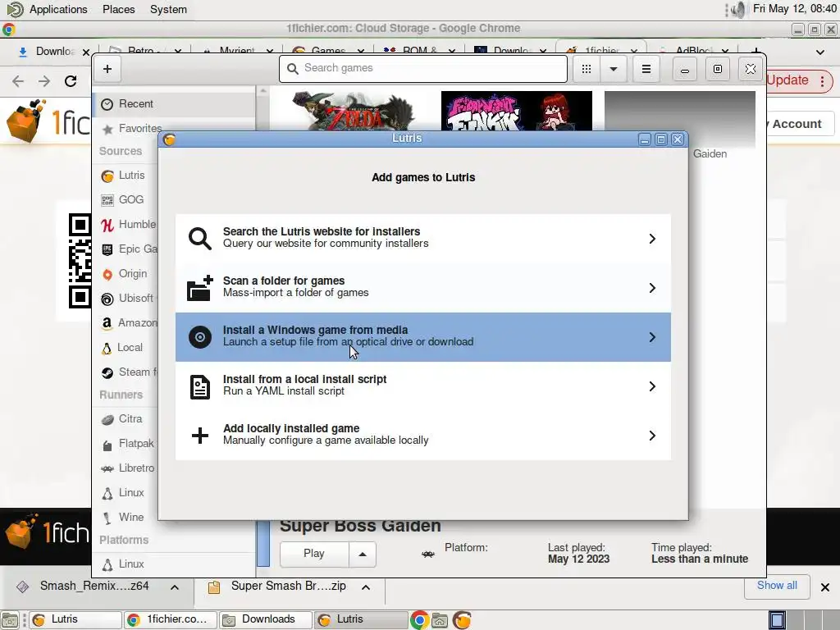Click the volume icon in system tray
Screen dimensions: 840x630
coord(739,10)
